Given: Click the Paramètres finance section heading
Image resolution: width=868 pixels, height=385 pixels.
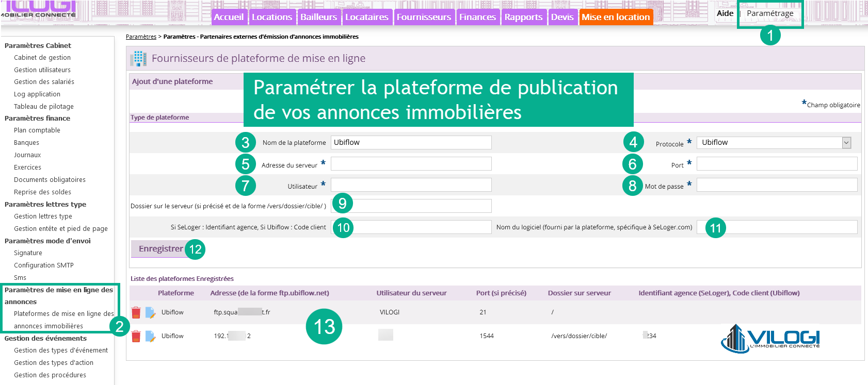Looking at the screenshot, I should 37,119.
